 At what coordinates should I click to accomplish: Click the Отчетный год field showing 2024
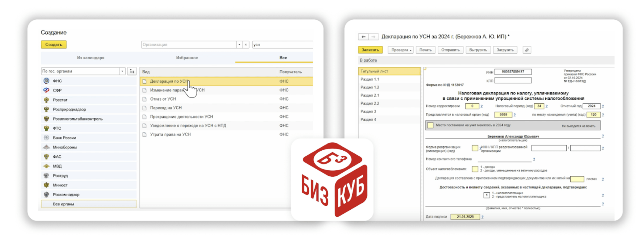[x=591, y=106]
